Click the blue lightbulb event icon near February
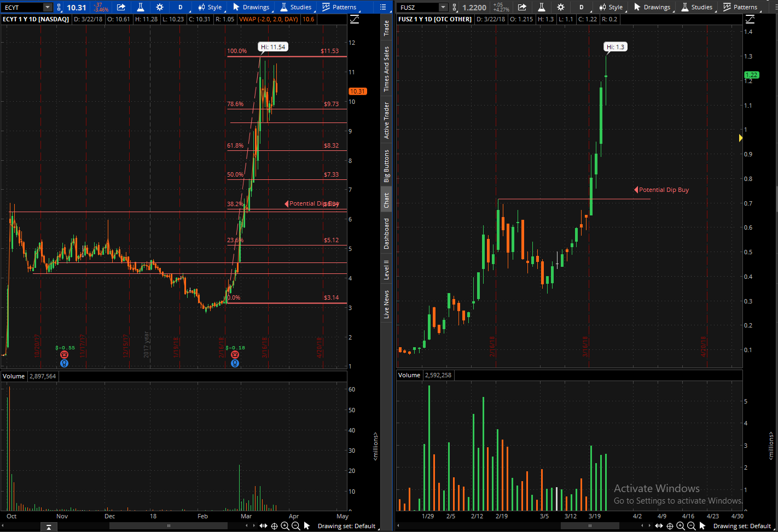This screenshot has width=778, height=532. tap(235, 363)
